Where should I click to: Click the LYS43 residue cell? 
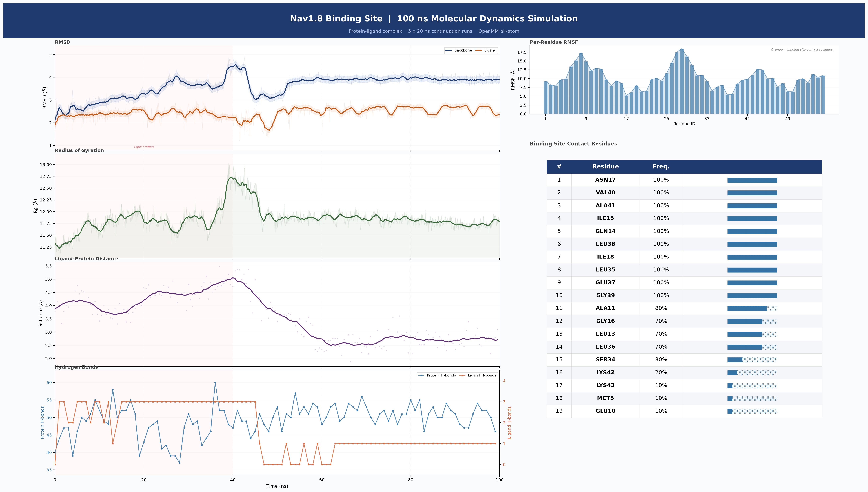point(605,385)
